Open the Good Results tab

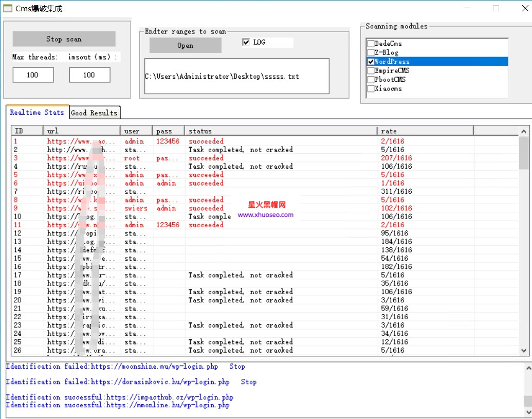[95, 113]
